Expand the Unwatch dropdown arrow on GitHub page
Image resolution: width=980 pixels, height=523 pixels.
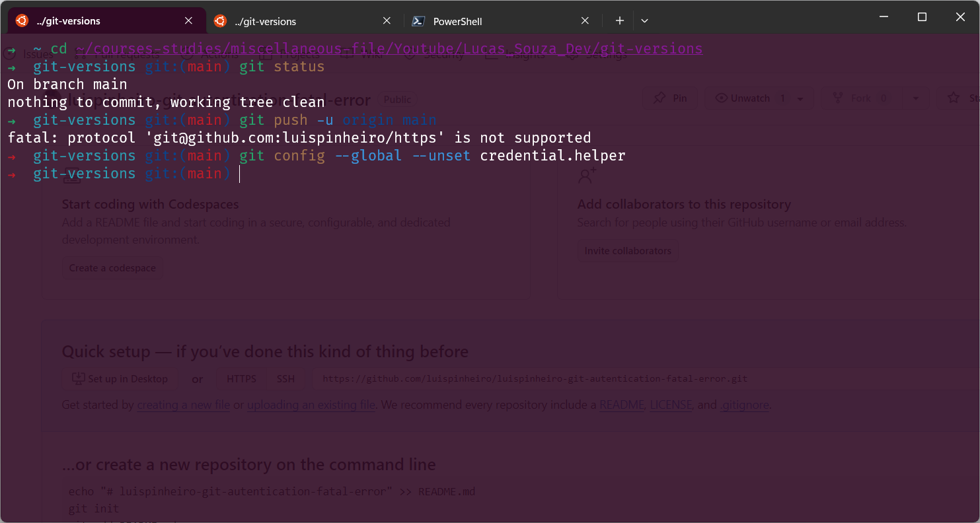(x=800, y=98)
